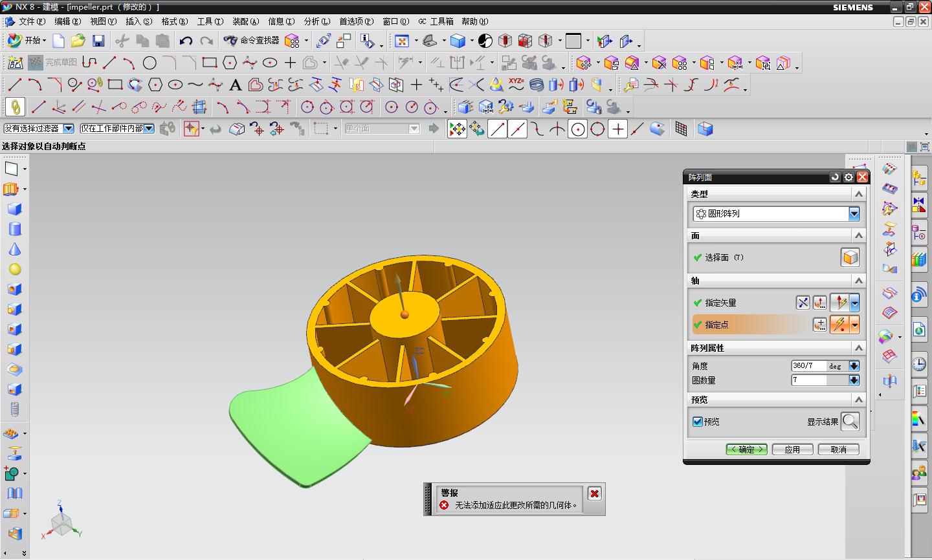
Task: Click the Pattern Face icon
Action: [x=680, y=63]
